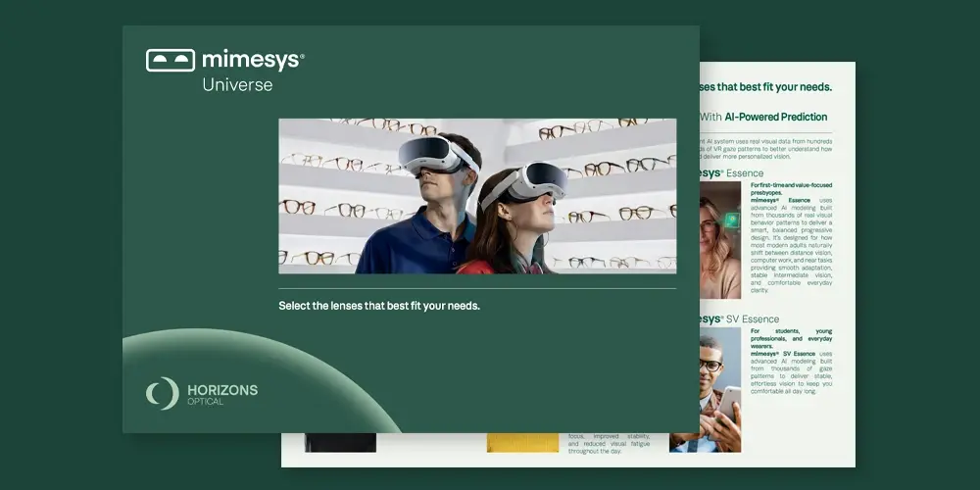Viewport: 980px width, 490px height.
Task: Click the "Universe" subtitle on the cover
Action: click(237, 85)
